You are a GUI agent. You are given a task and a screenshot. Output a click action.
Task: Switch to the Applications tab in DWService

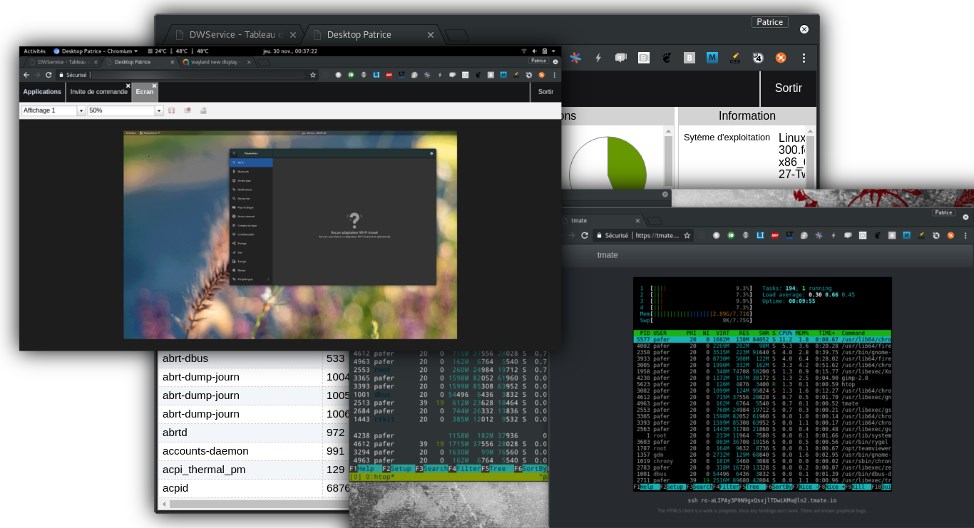pos(42,92)
